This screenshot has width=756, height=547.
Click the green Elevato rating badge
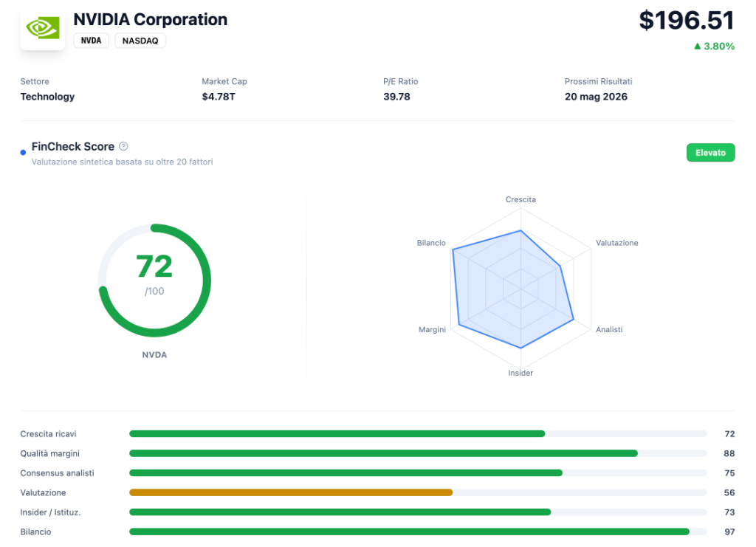click(x=710, y=153)
